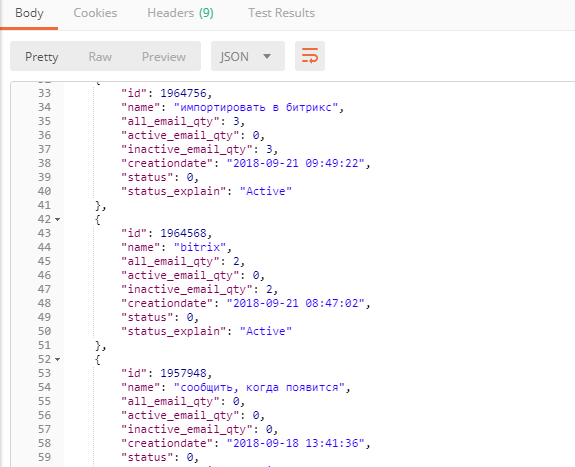Image resolution: width=575 pixels, height=467 pixels.
Task: Click the id value 1957948
Action: [x=183, y=373]
